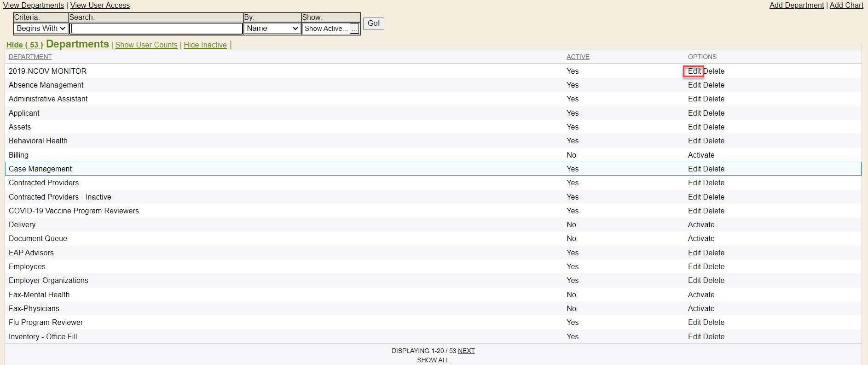Edit the Case Management department

(694, 169)
